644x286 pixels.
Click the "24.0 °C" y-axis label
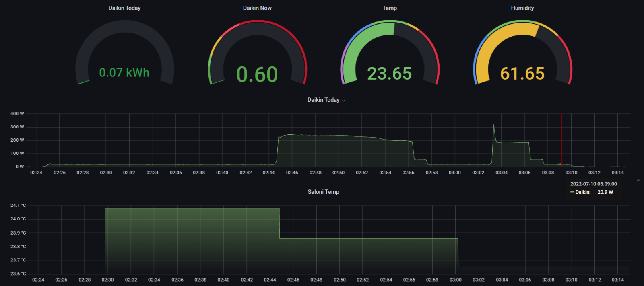(x=18, y=219)
